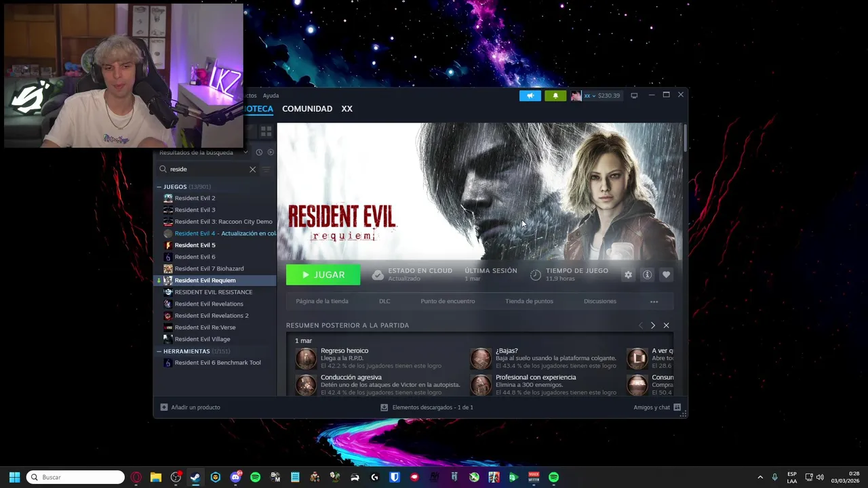Collapse the JUEGOS category
This screenshot has height=488, width=868.
[x=159, y=186]
